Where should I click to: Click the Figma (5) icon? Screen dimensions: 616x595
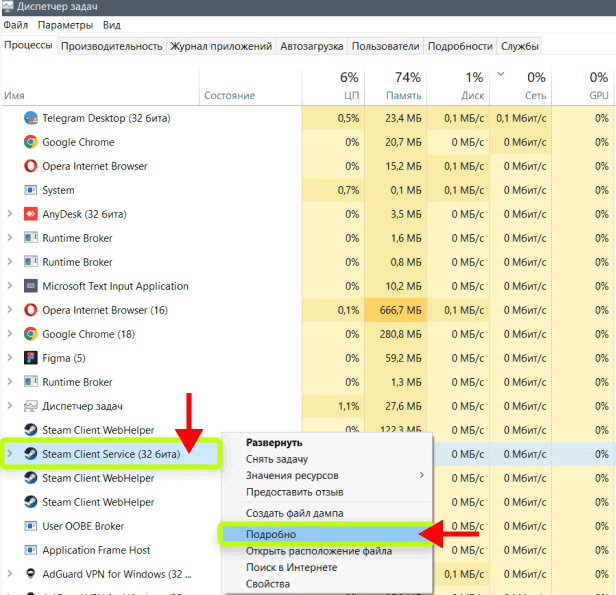coord(31,358)
